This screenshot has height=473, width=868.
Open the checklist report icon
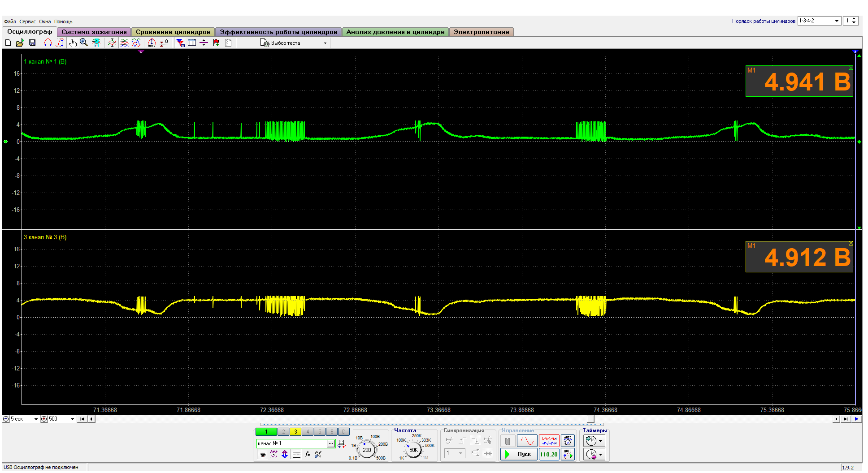coord(228,43)
